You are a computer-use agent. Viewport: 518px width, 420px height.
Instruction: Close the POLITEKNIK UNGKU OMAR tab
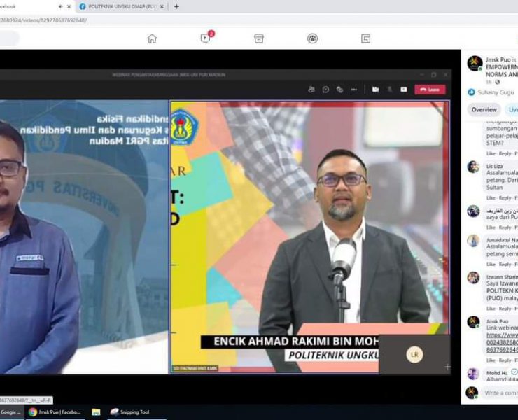(x=162, y=6)
